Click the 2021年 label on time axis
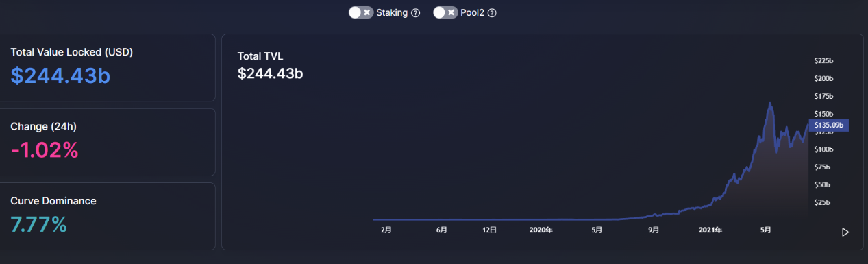The height and width of the screenshot is (264, 868). coord(710,231)
